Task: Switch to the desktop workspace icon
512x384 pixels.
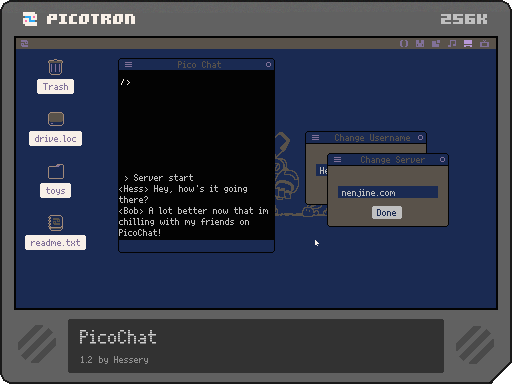Action: pyautogui.click(x=468, y=44)
